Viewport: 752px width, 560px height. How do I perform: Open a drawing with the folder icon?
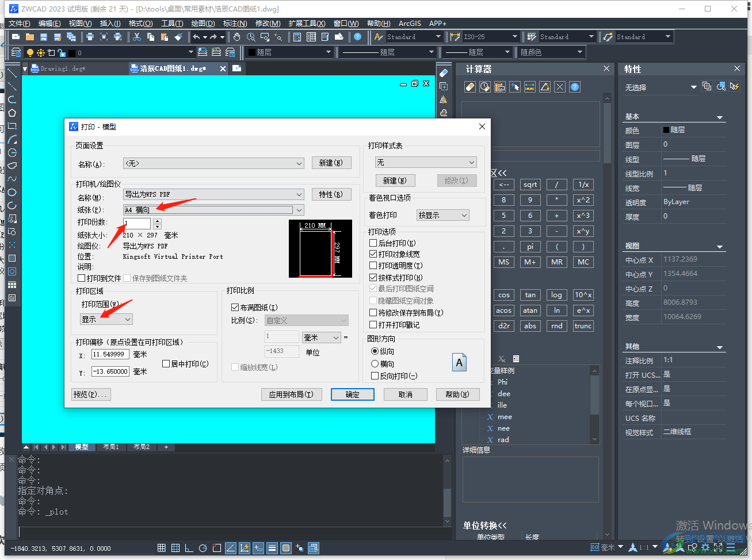[x=30, y=37]
